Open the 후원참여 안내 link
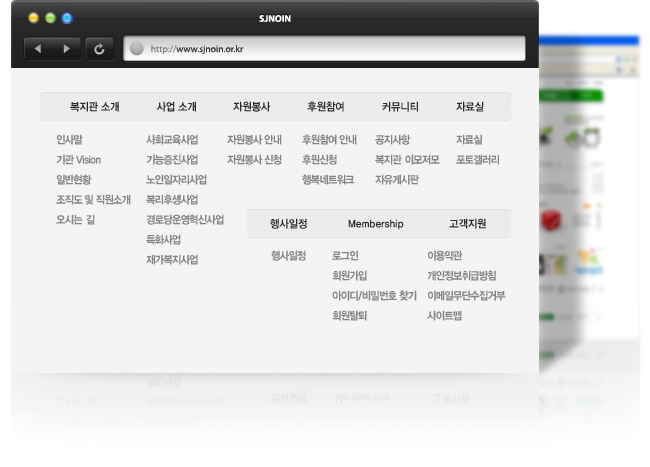This screenshot has width=650, height=467. (x=329, y=140)
